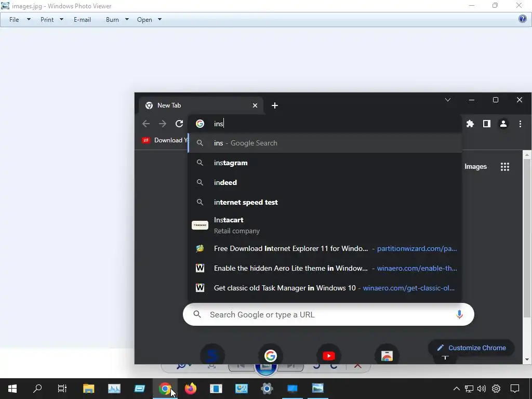Click the Customize Chrome button

(472, 348)
